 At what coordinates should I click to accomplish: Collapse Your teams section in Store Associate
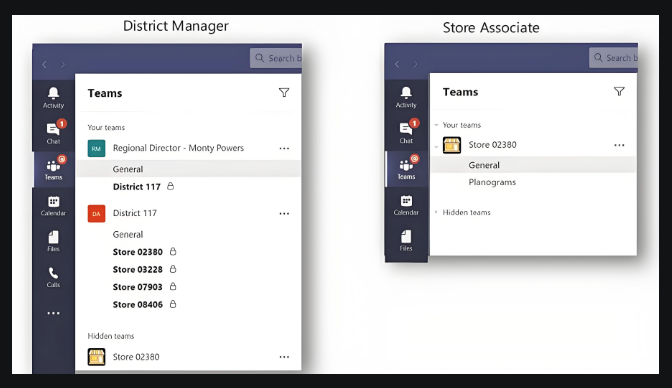pos(436,125)
